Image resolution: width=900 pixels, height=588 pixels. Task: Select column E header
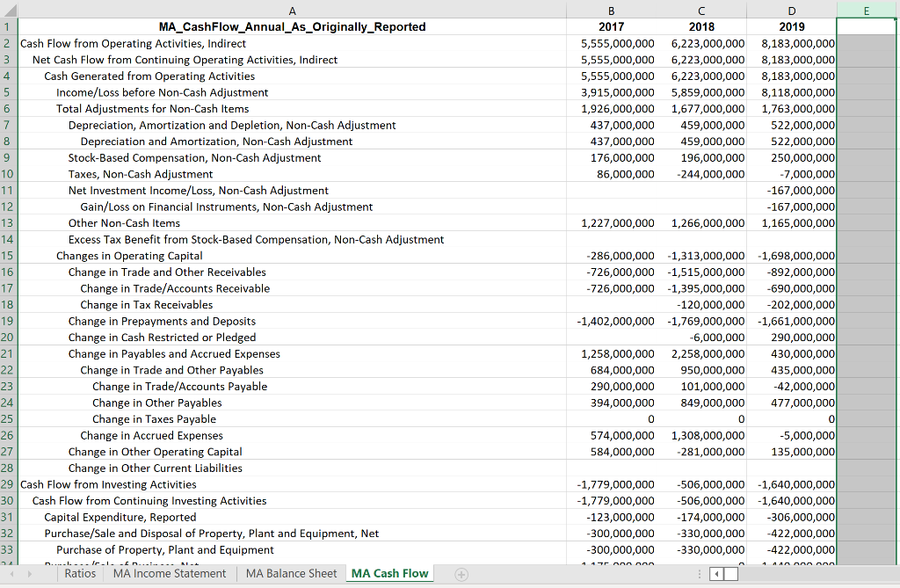(x=866, y=11)
